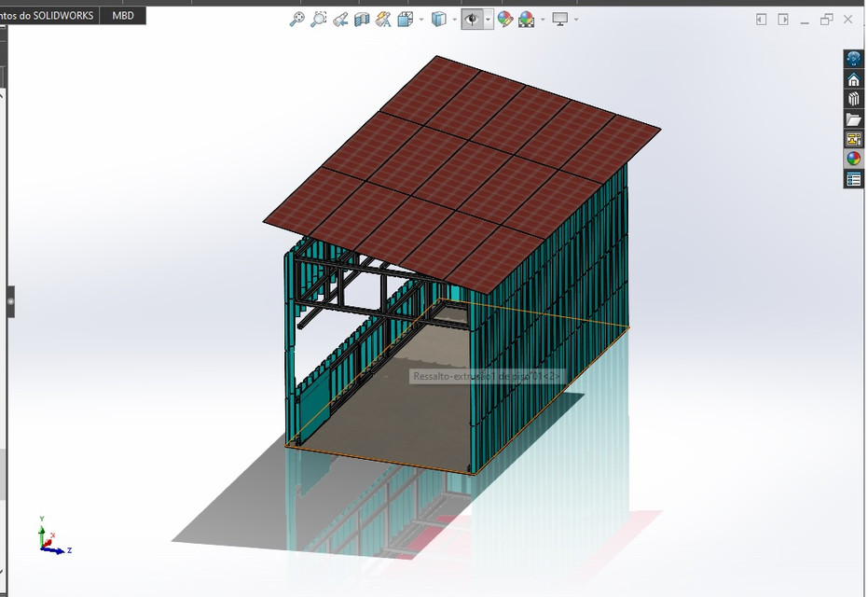
Task: Open the Custom Properties panel
Action: click(854, 177)
